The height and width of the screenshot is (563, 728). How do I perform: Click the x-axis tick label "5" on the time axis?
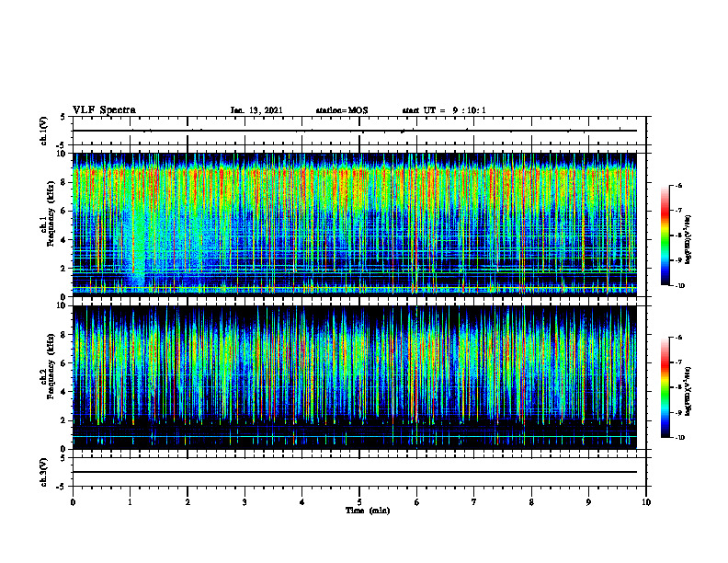click(x=359, y=502)
